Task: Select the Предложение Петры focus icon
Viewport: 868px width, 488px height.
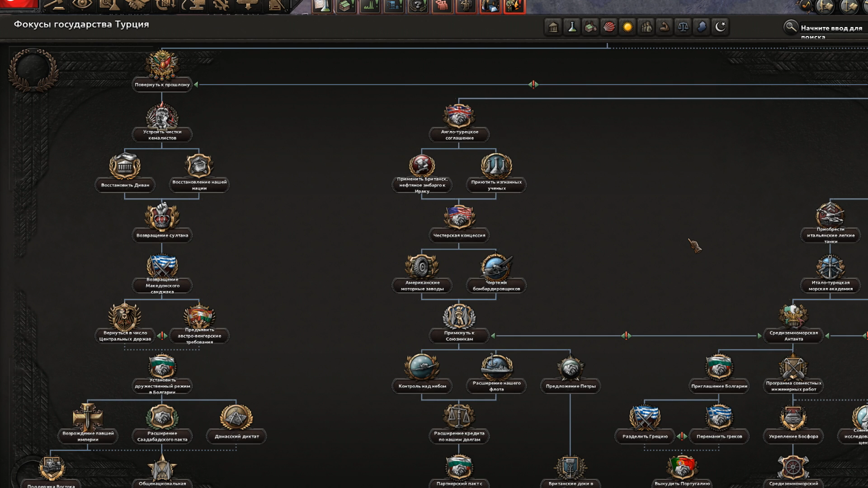Action: coord(570,367)
